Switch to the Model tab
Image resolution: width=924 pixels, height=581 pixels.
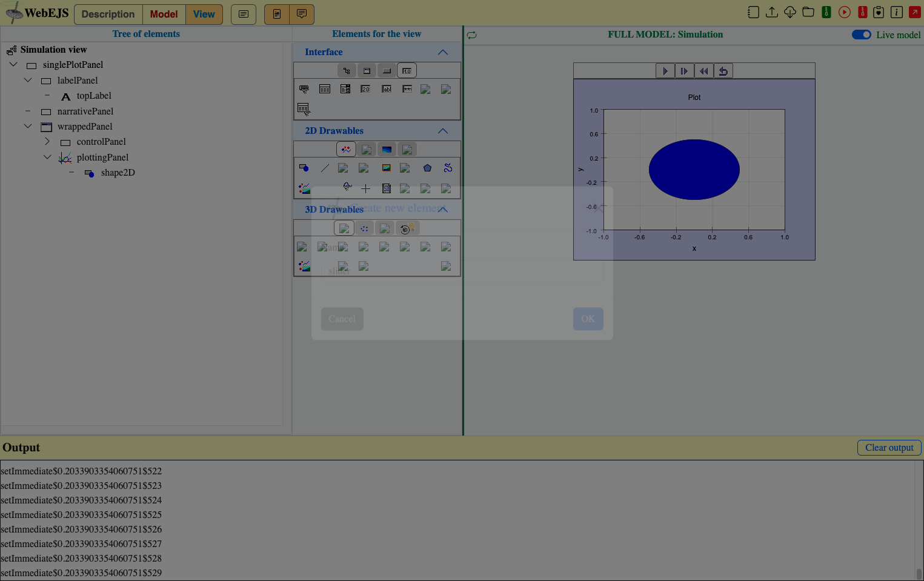point(164,14)
